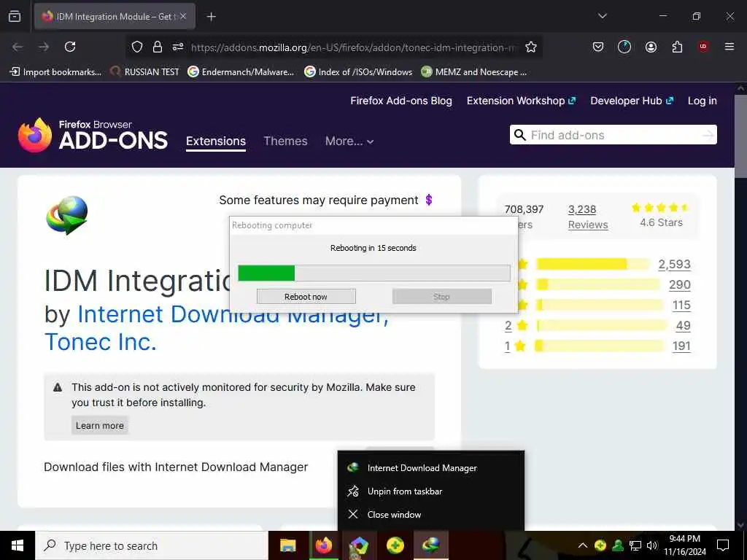Switch to Firefox on the taskbar
The image size is (747, 560).
[323, 545]
